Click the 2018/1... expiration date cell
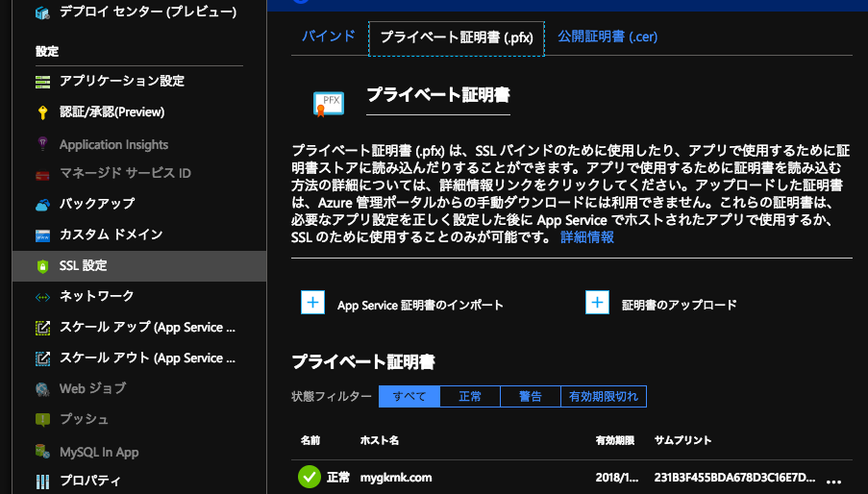Screen dimensions: 868x494 [x=617, y=478]
